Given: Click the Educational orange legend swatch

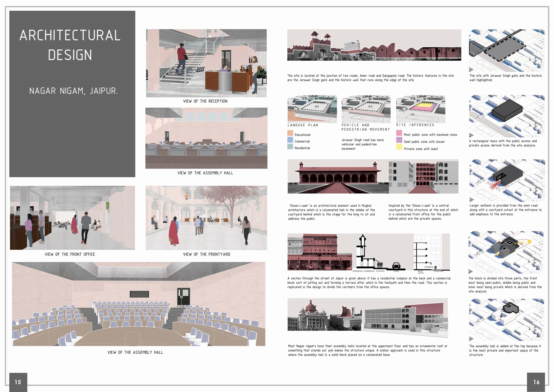Looking at the screenshot, I should click(290, 133).
